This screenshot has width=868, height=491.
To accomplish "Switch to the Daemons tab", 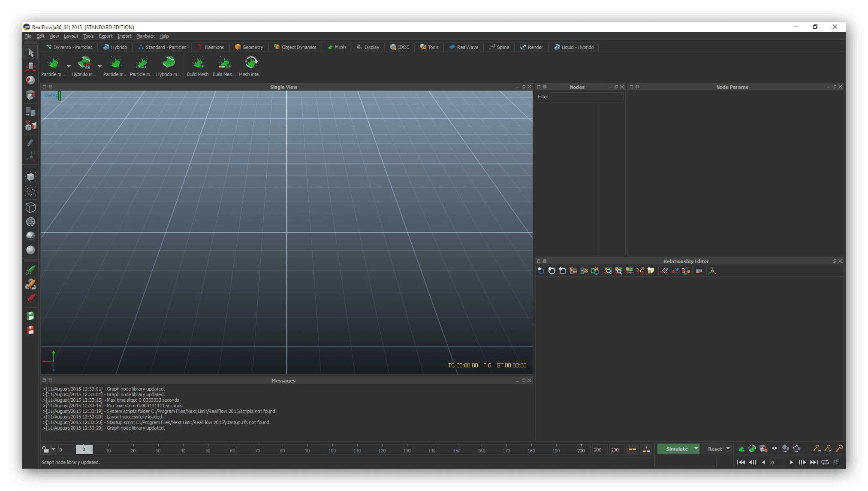I will point(210,47).
